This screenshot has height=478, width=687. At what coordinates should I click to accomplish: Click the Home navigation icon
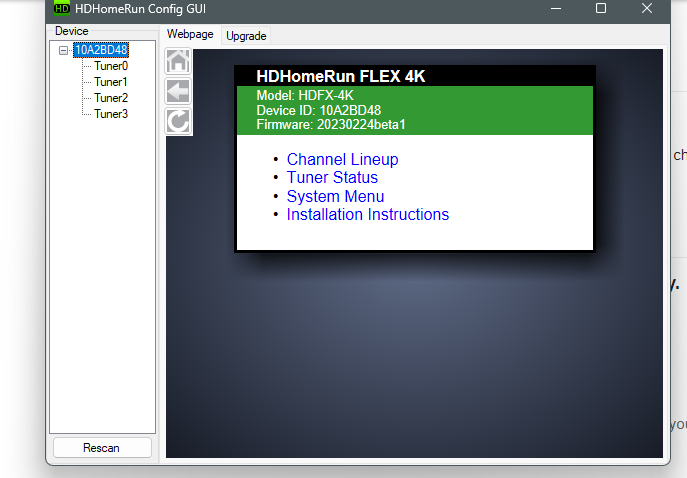178,62
